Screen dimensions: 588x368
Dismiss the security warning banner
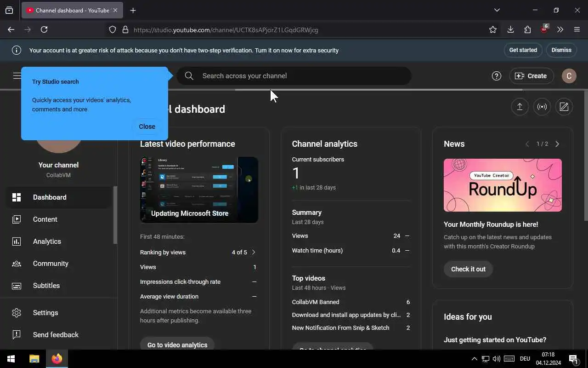point(561,50)
